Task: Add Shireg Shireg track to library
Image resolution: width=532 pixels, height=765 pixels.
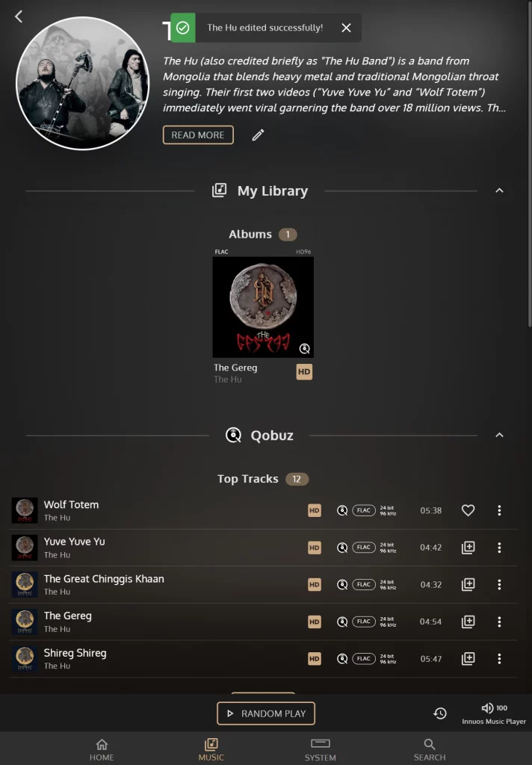Action: click(468, 659)
